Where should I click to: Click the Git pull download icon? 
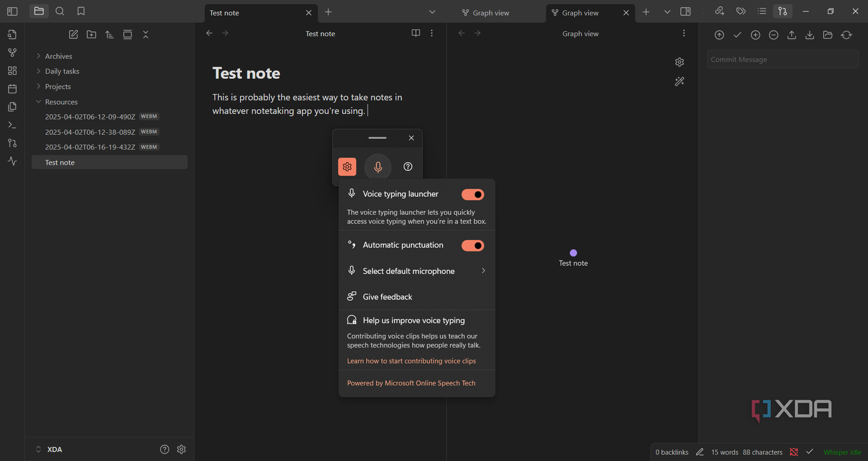(x=810, y=35)
